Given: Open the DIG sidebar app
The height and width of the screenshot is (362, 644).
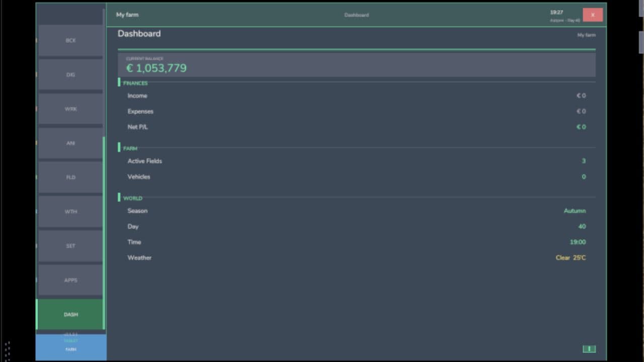Looking at the screenshot, I should [x=70, y=74].
